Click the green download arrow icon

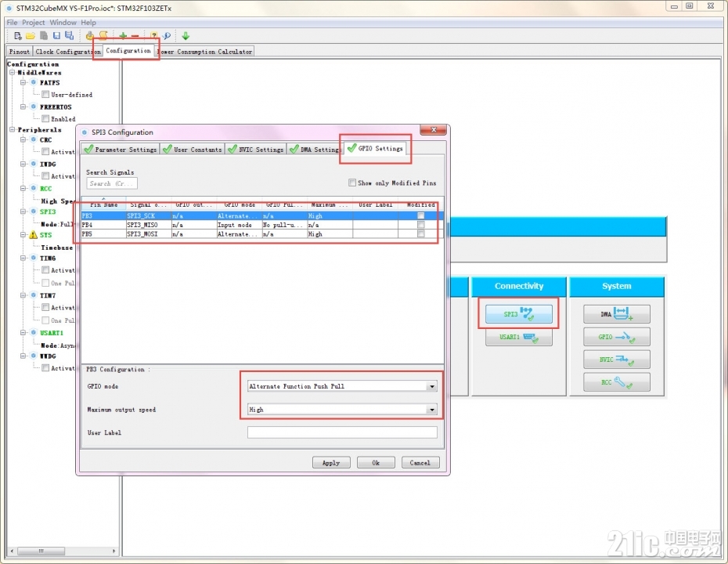[x=186, y=36]
